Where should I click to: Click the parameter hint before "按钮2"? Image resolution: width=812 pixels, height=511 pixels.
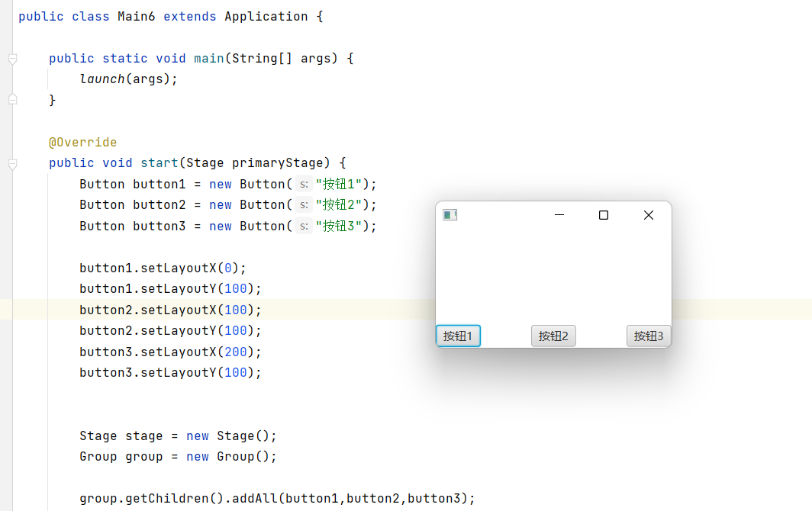pyautogui.click(x=304, y=205)
